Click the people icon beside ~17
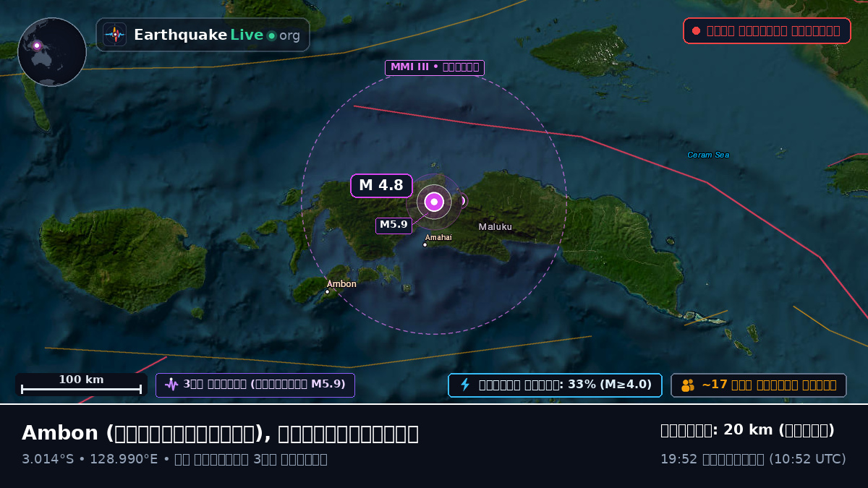Image resolution: width=868 pixels, height=488 pixels. pos(687,385)
